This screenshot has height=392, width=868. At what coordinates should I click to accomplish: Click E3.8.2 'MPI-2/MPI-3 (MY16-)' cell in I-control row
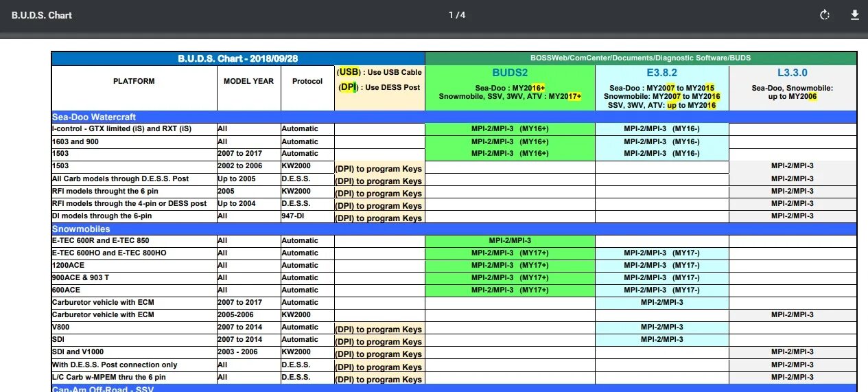(x=661, y=129)
